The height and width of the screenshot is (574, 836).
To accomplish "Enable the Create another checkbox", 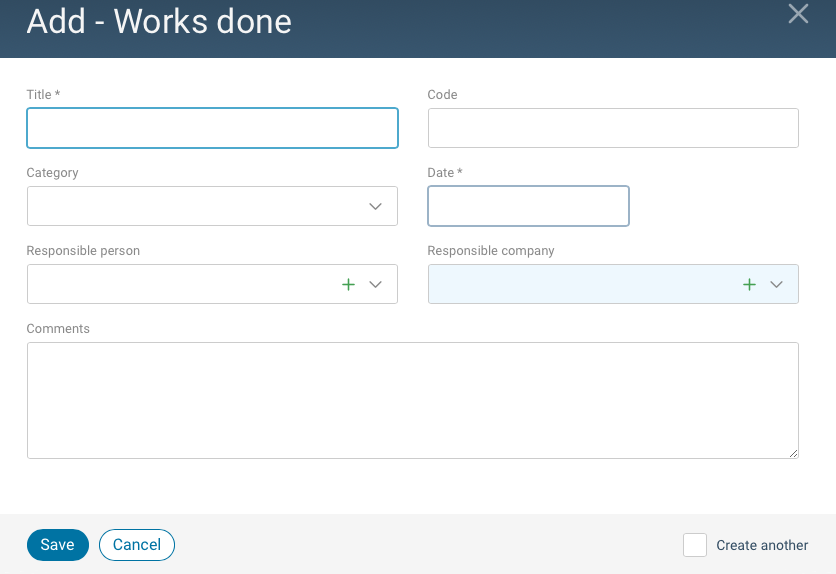I will click(x=695, y=545).
